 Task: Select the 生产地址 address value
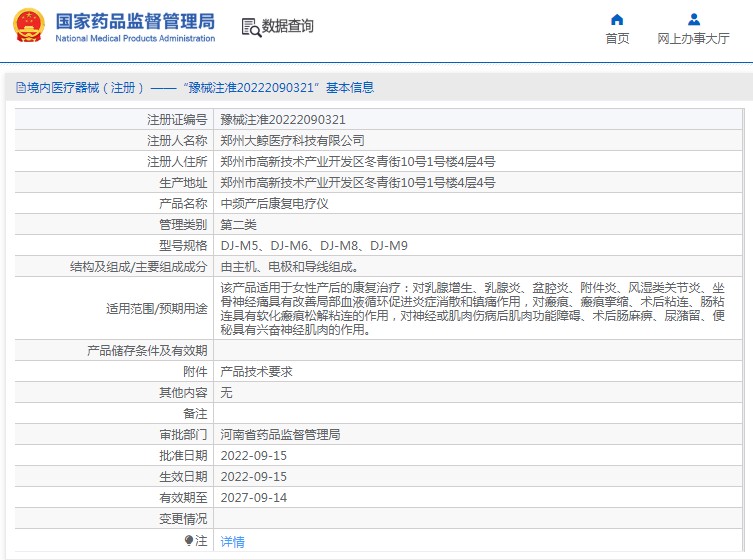(358, 183)
